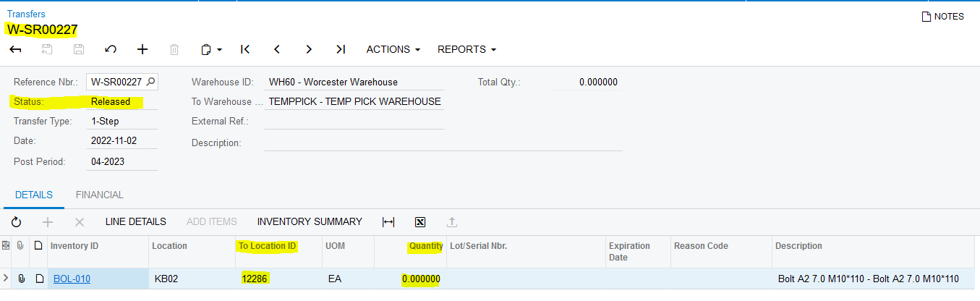Open the BOL-010 inventory link

[x=72, y=279]
